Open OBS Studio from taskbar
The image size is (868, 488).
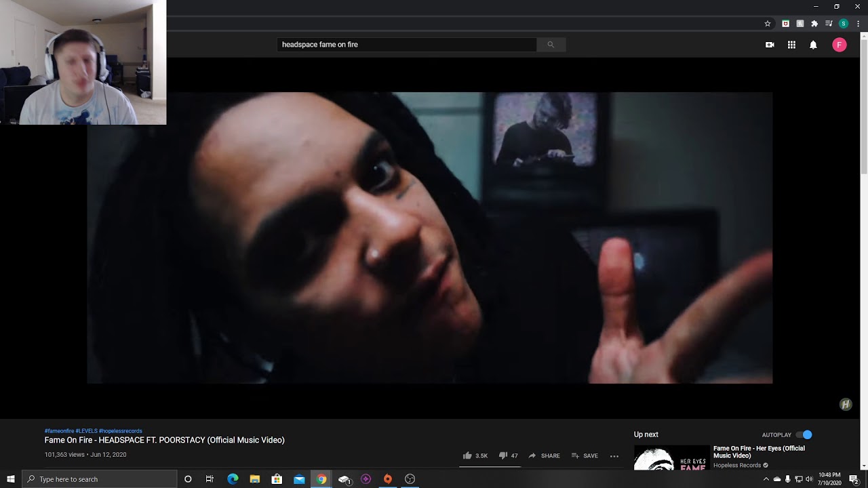(x=410, y=479)
